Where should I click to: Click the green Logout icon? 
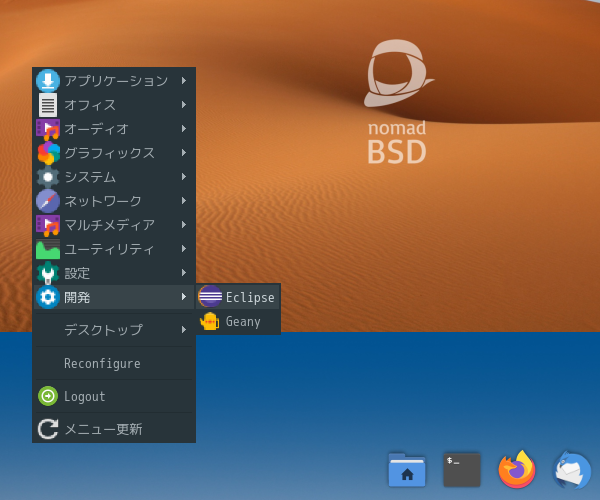[48, 396]
